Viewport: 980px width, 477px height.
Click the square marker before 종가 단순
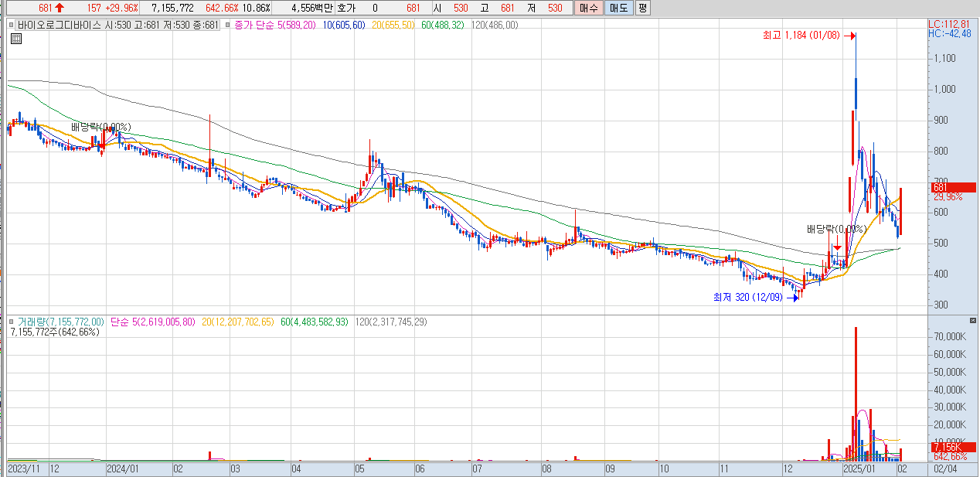click(227, 25)
